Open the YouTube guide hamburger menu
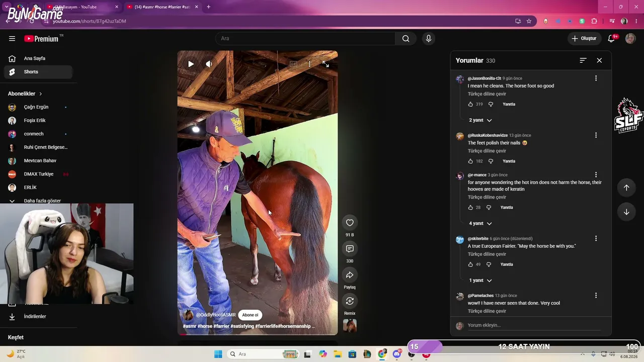This screenshot has height=362, width=644. click(12, 39)
